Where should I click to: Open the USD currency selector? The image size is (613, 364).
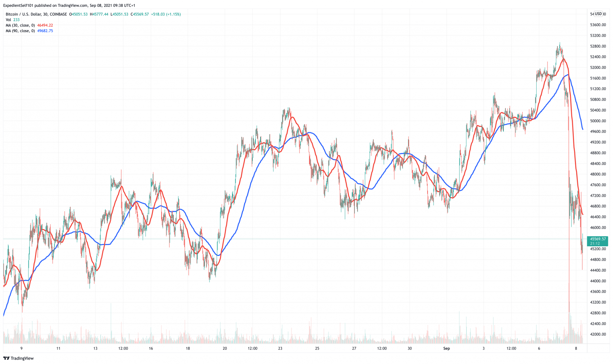[598, 14]
